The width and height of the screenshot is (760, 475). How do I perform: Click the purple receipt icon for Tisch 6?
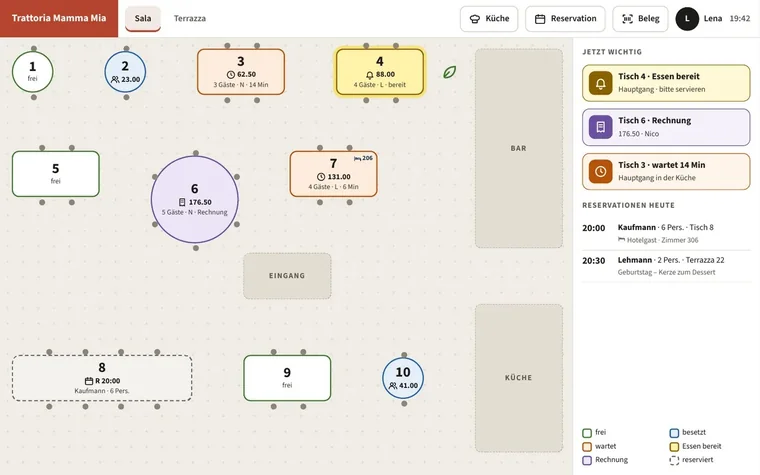(600, 127)
